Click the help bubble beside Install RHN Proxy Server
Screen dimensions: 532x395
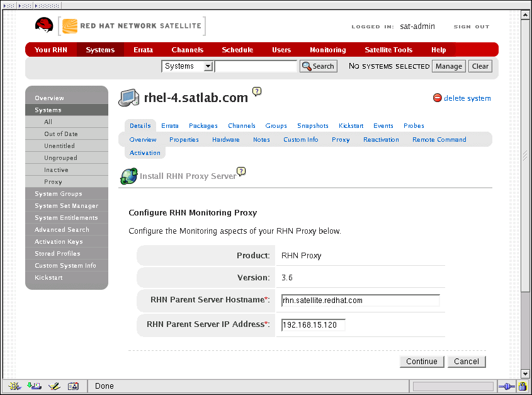pos(241,171)
